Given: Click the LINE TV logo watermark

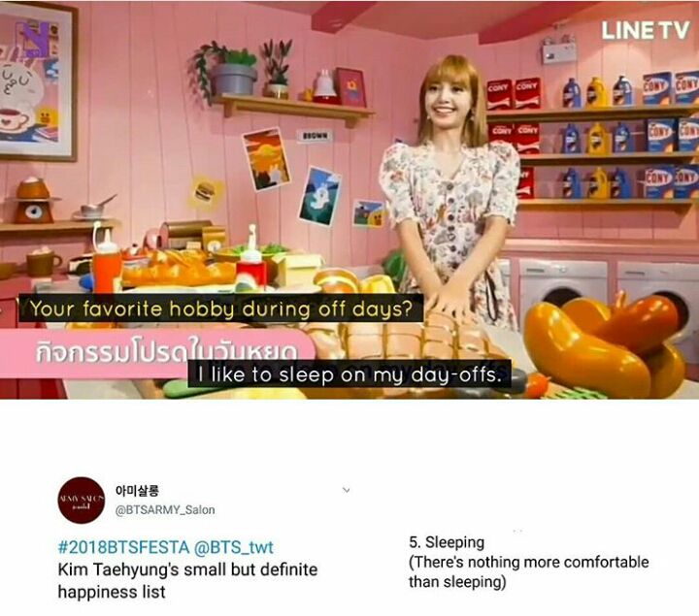Looking at the screenshot, I should [645, 31].
